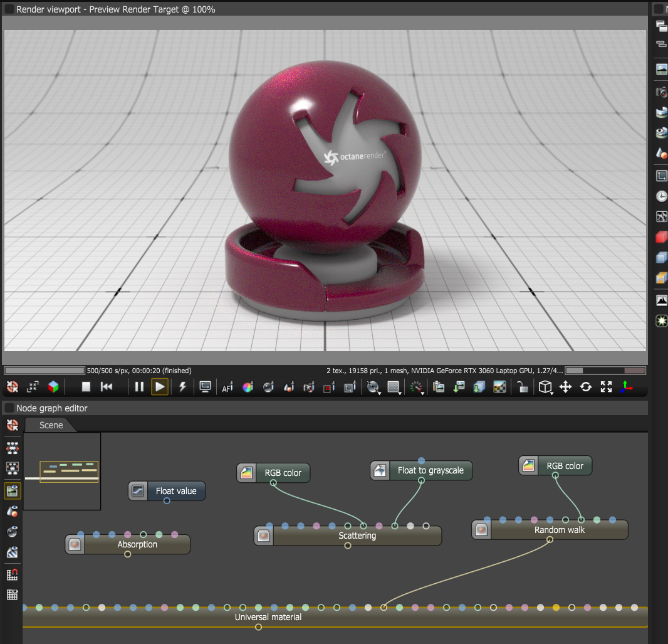Recenter node graph view icon
This screenshot has height=644, width=668.
pos(13,425)
